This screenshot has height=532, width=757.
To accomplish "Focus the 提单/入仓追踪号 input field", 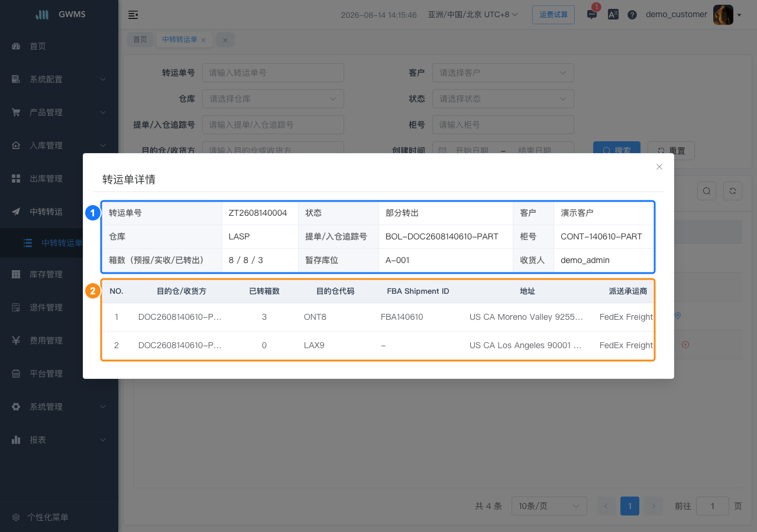I will click(273, 125).
